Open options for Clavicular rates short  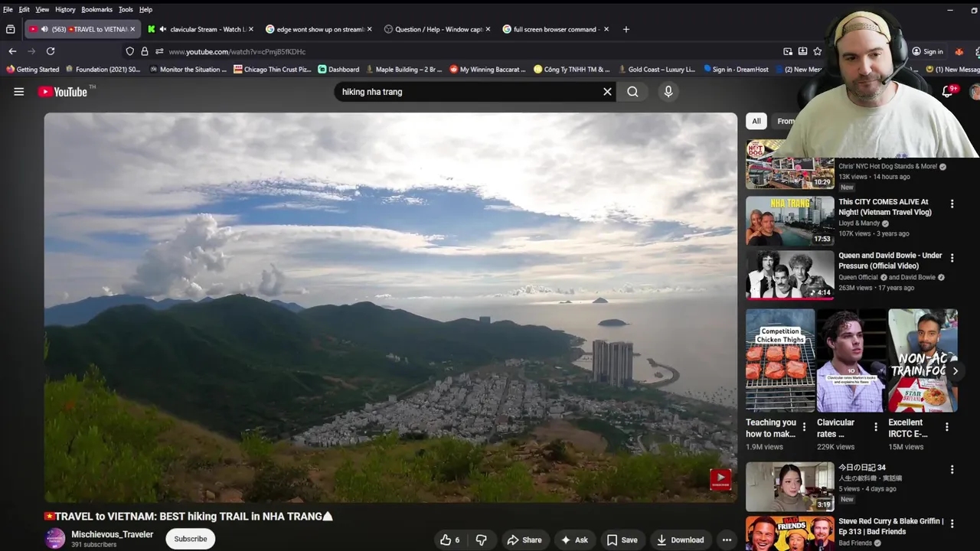pos(876,427)
